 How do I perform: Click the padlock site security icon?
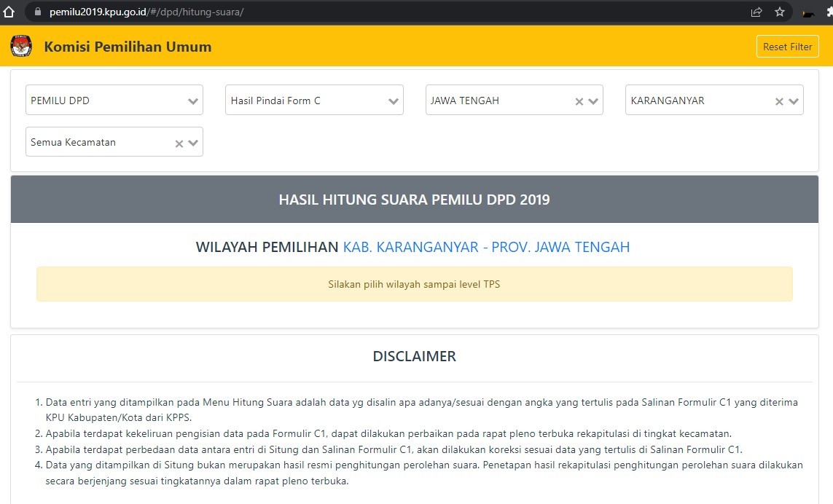tap(38, 12)
